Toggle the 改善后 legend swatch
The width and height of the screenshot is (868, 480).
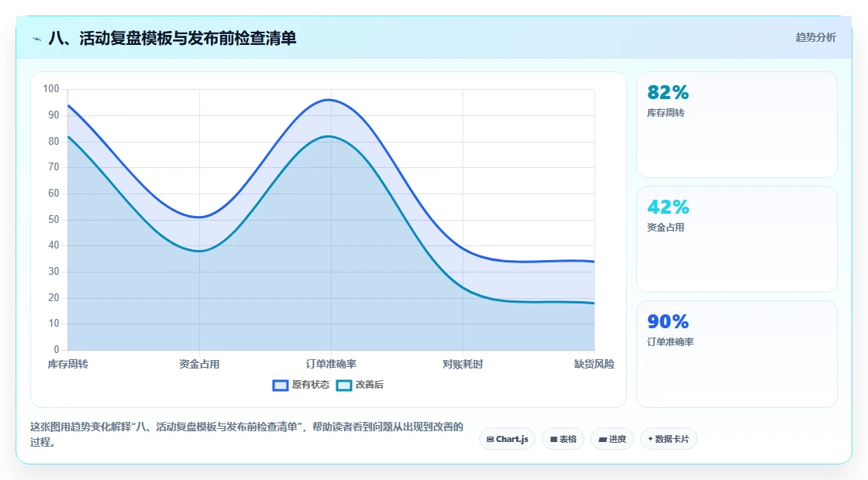344,385
